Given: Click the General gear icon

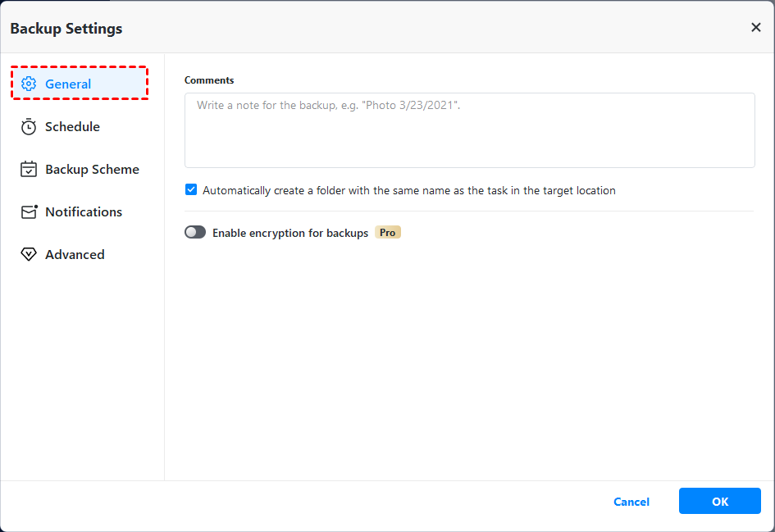Looking at the screenshot, I should 29,84.
